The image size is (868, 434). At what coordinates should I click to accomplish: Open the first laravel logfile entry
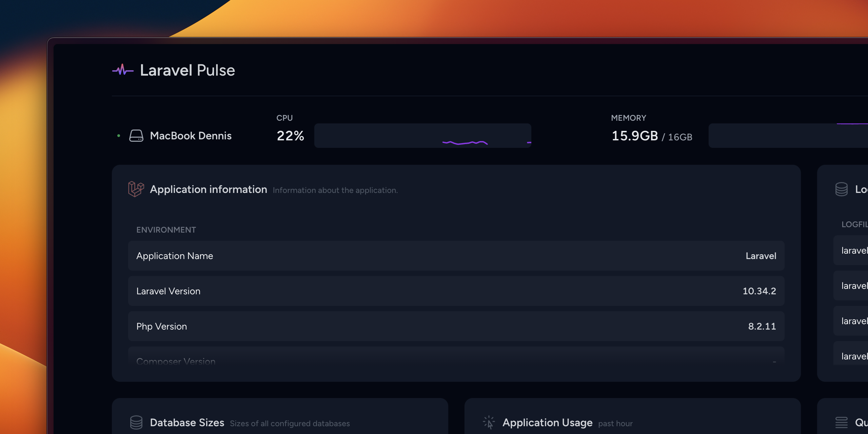point(854,250)
